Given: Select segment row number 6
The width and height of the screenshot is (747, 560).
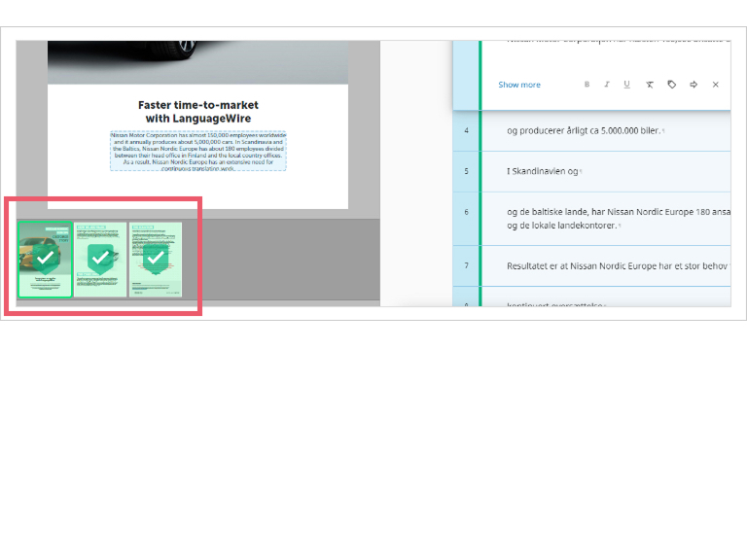Looking at the screenshot, I should 466,212.
